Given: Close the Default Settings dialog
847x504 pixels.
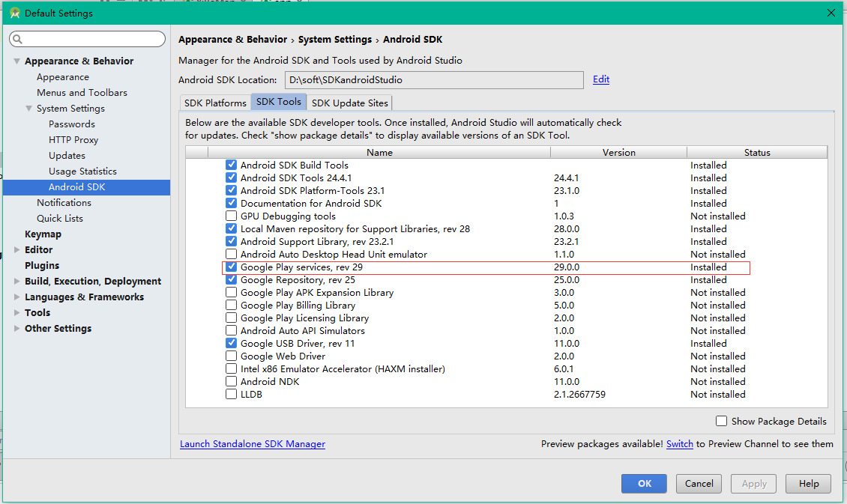Looking at the screenshot, I should (831, 13).
